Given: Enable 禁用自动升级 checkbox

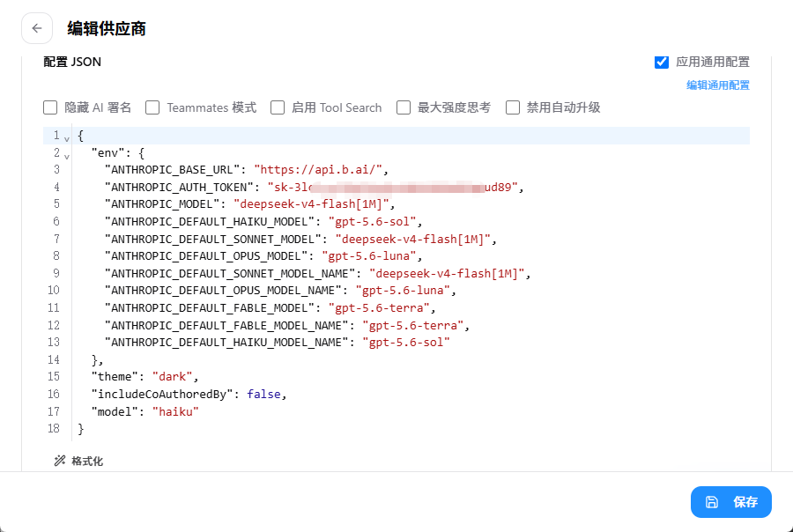Looking at the screenshot, I should pyautogui.click(x=513, y=107).
